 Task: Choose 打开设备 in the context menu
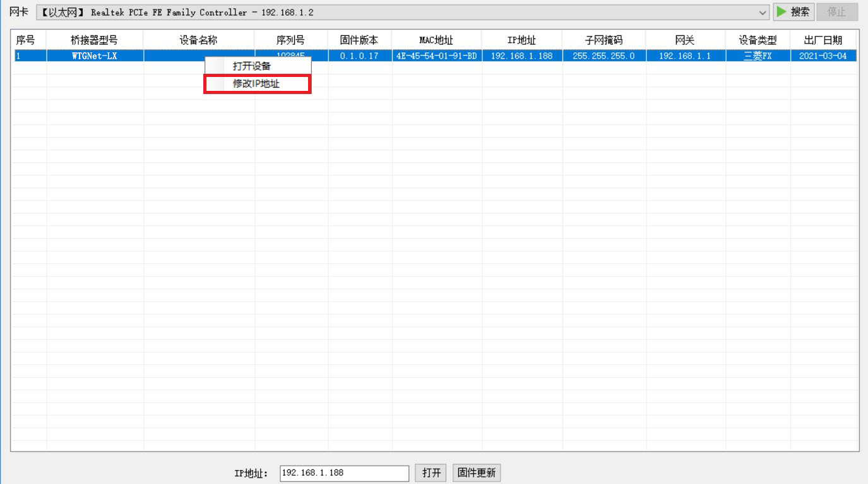[258, 66]
